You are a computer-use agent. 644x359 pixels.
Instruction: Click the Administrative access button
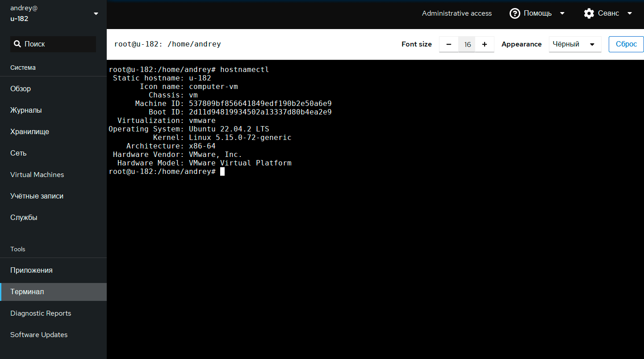click(x=457, y=13)
